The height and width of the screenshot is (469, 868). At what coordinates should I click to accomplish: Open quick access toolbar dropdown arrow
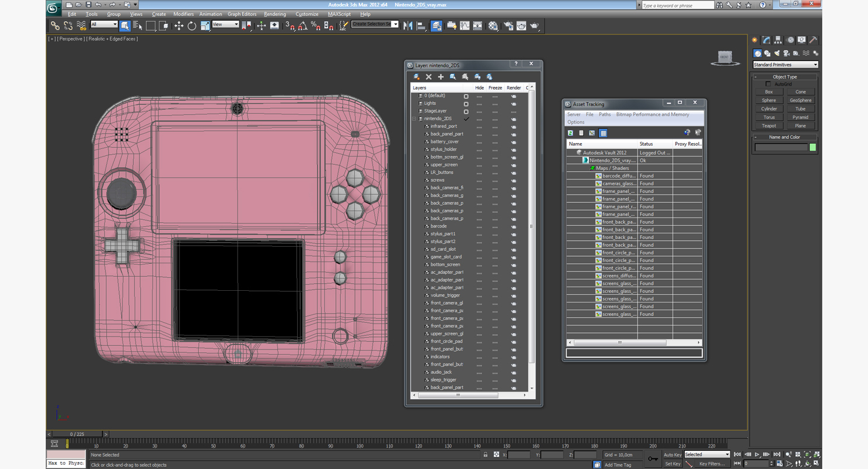pos(135,5)
